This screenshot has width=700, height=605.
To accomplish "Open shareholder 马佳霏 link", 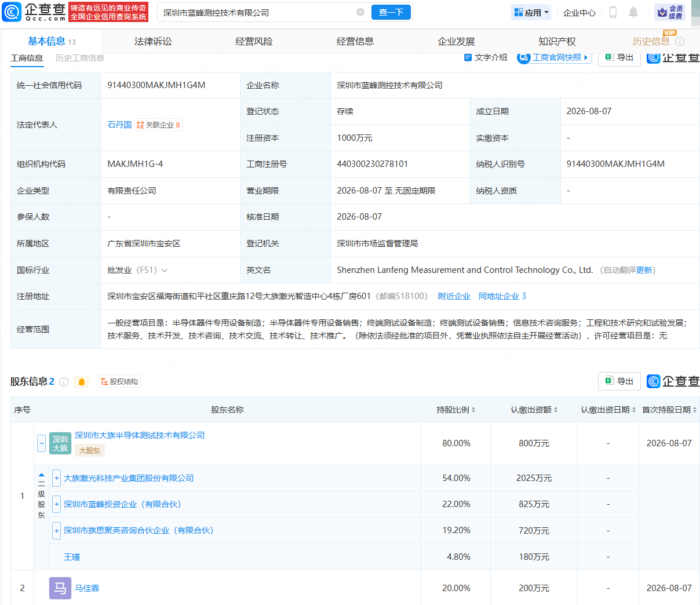I will 87,588.
